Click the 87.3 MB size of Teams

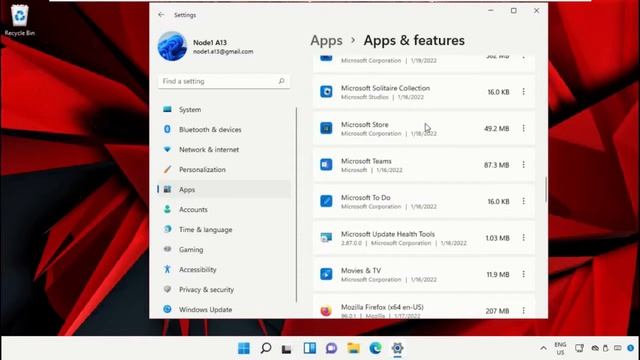pyautogui.click(x=496, y=165)
